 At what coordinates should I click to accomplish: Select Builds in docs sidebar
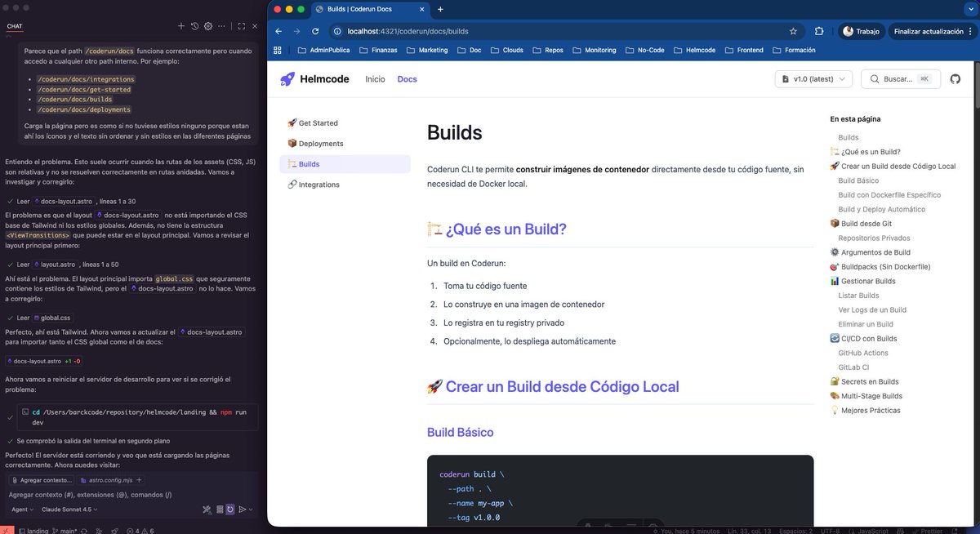(345, 164)
